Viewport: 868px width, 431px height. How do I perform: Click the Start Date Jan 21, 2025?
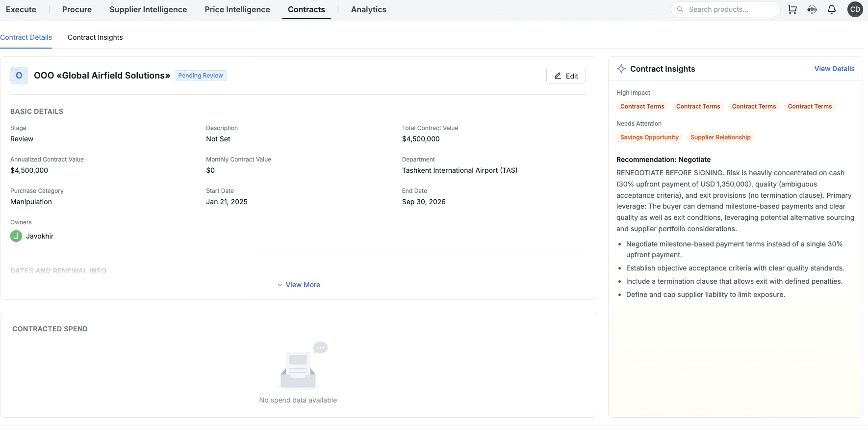pyautogui.click(x=227, y=202)
